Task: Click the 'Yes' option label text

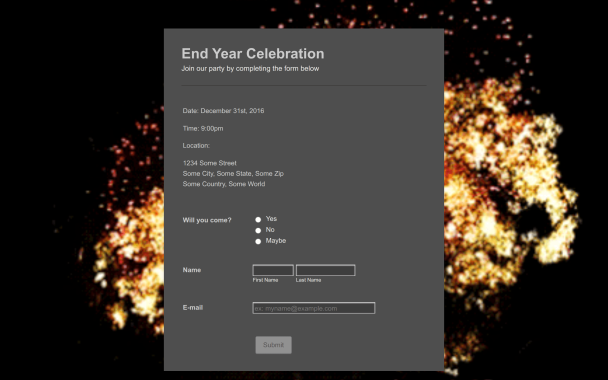Action: click(271, 219)
